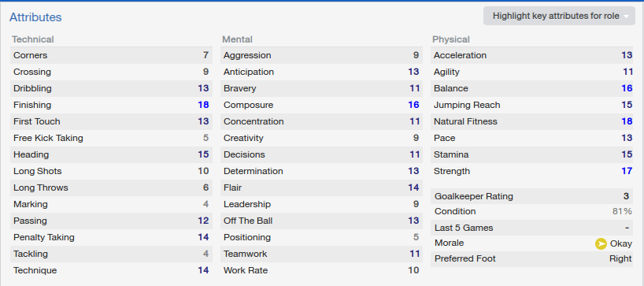Click the Morale Okay status text
The image size is (644, 286).
621,243
